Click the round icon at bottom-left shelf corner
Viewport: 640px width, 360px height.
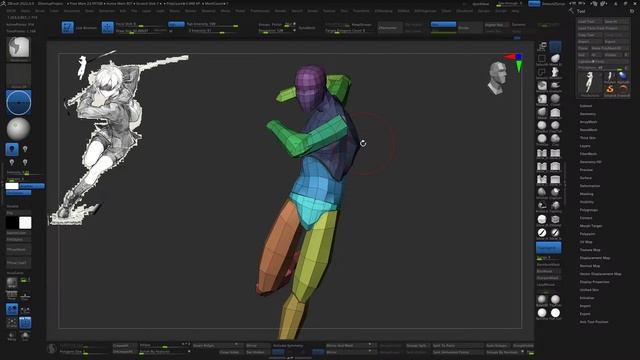(51, 349)
